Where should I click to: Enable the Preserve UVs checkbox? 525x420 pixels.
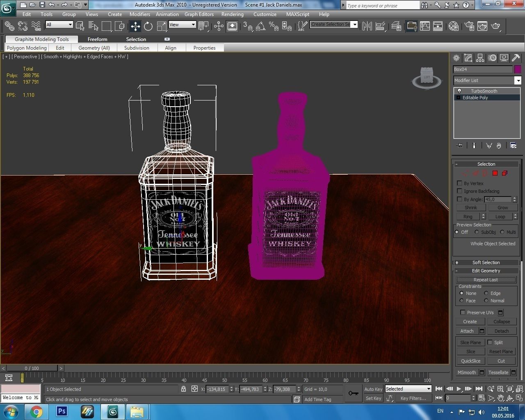pos(463,312)
